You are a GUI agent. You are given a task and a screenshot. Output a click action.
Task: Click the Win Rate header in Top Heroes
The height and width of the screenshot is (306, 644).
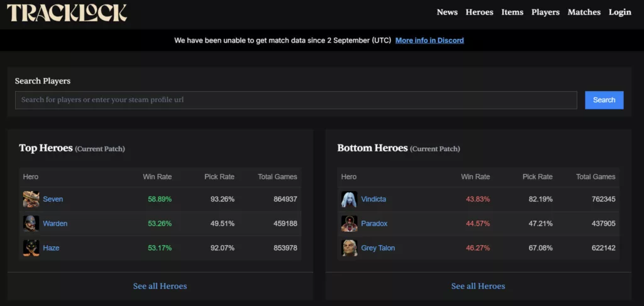[x=157, y=177]
